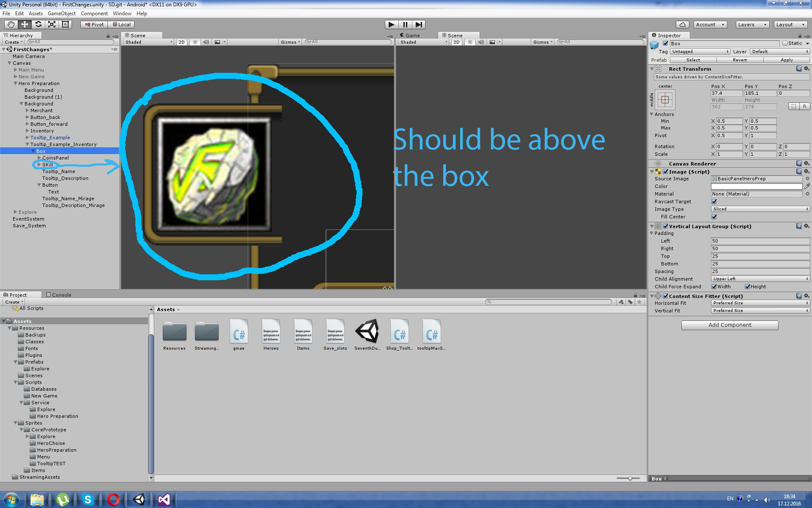Image resolution: width=812 pixels, height=508 pixels.
Task: Open the Tag dropdown
Action: [x=700, y=52]
